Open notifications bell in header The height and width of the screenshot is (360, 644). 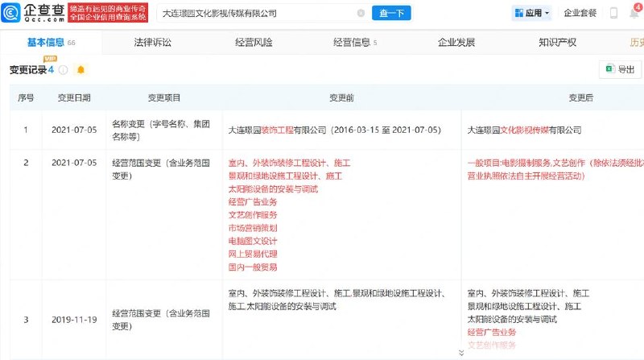[635, 13]
